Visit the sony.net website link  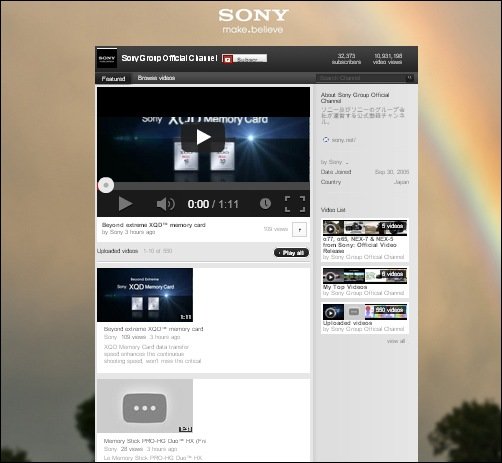pos(343,140)
